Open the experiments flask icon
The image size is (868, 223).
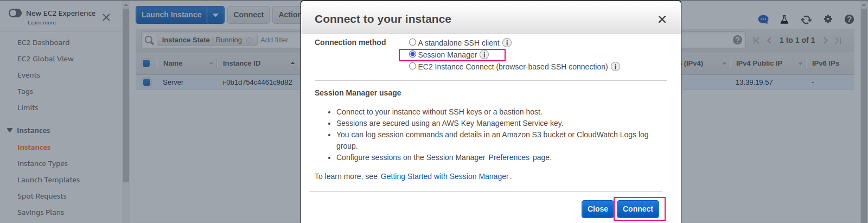(784, 19)
